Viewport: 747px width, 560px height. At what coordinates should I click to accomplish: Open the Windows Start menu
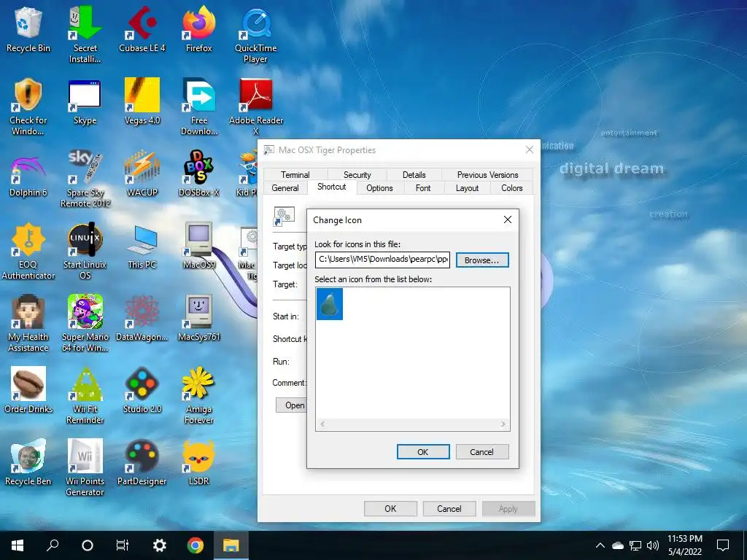(x=18, y=545)
